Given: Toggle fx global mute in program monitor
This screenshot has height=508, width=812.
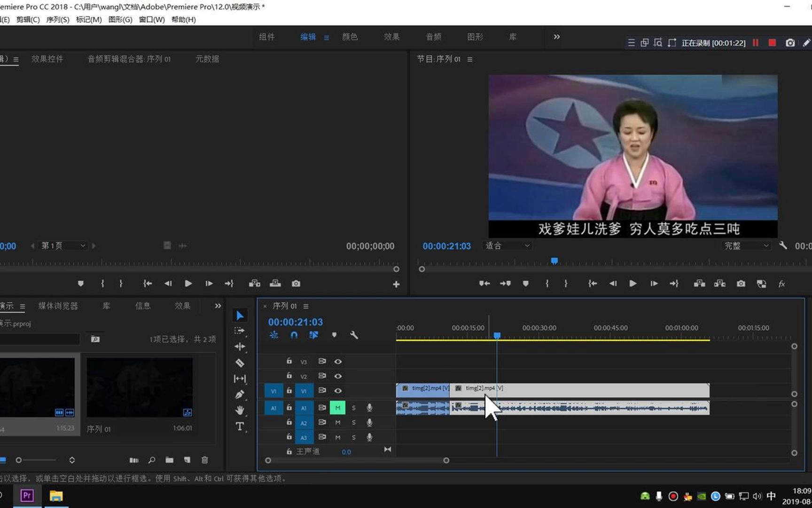Looking at the screenshot, I should point(781,284).
